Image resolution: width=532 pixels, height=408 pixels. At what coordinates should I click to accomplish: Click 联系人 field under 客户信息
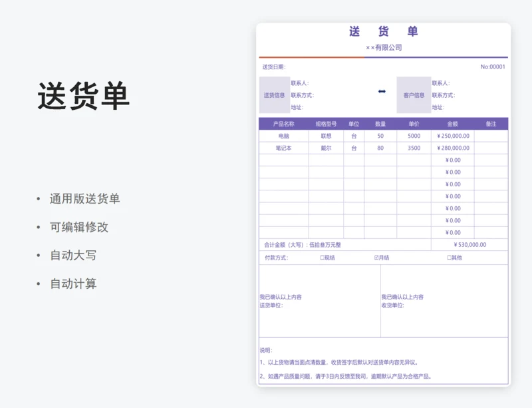tap(441, 83)
